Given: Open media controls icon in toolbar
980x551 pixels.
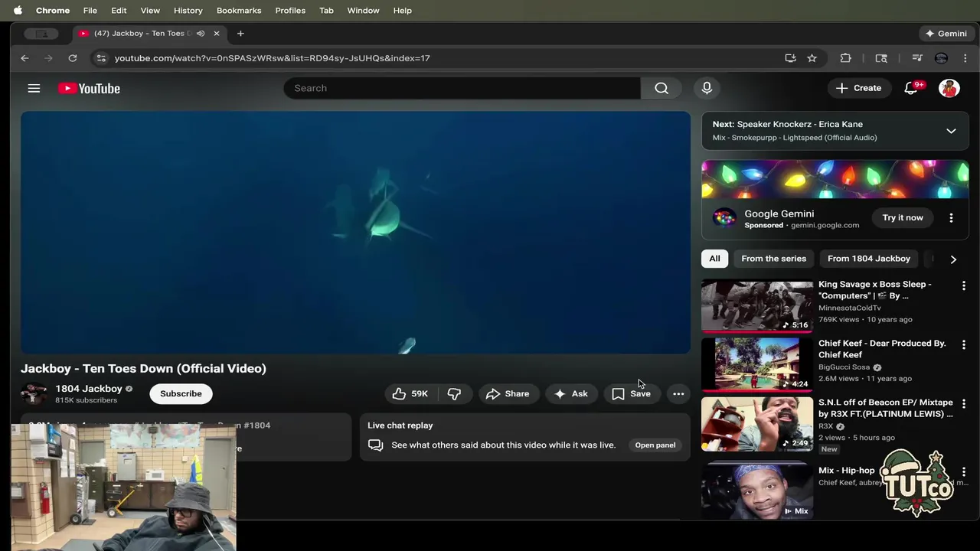Looking at the screenshot, I should point(916,58).
